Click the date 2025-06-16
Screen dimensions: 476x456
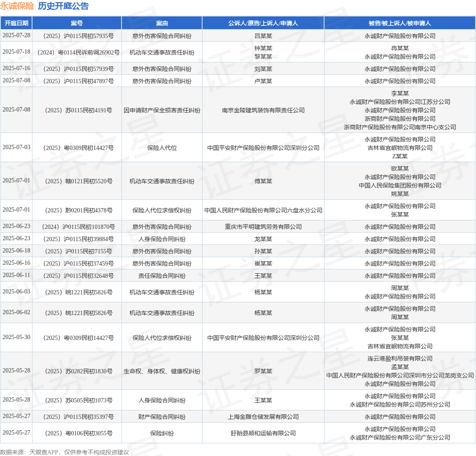tap(16, 263)
